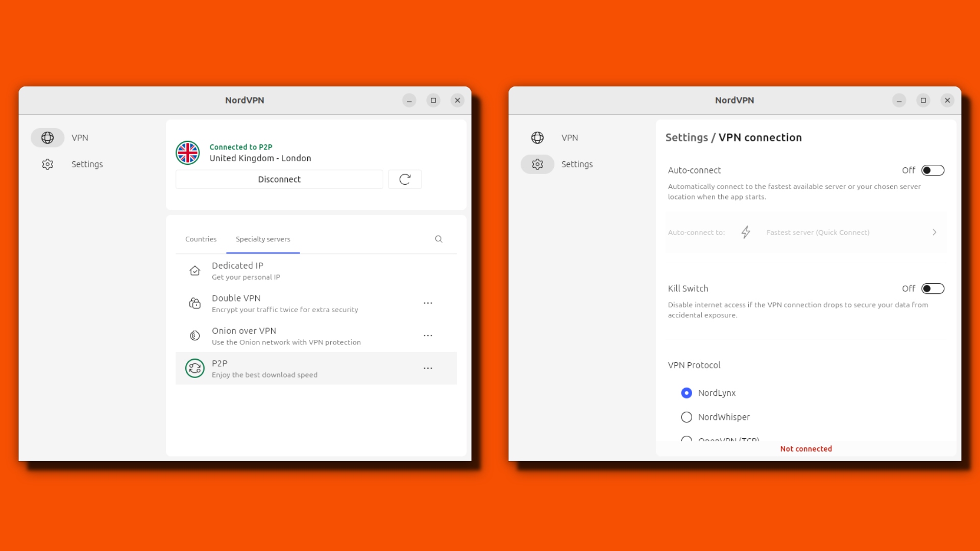The image size is (980, 551).
Task: Click the reconnect refresh icon button
Action: [405, 179]
